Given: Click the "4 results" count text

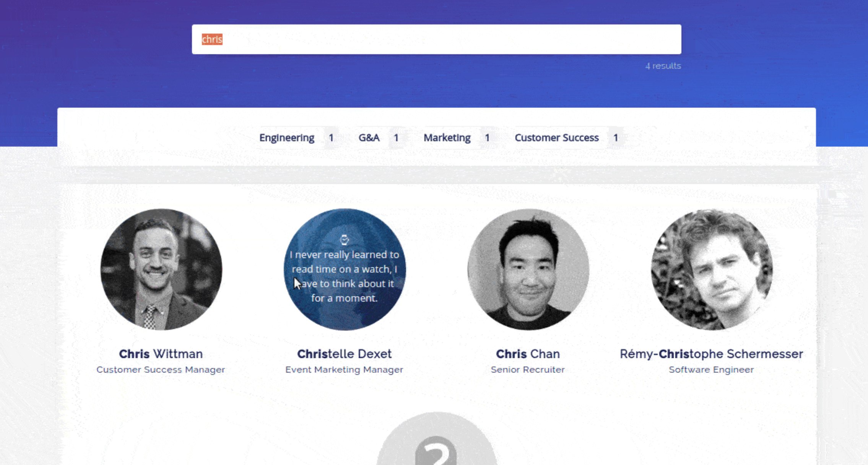Looking at the screenshot, I should click(663, 66).
